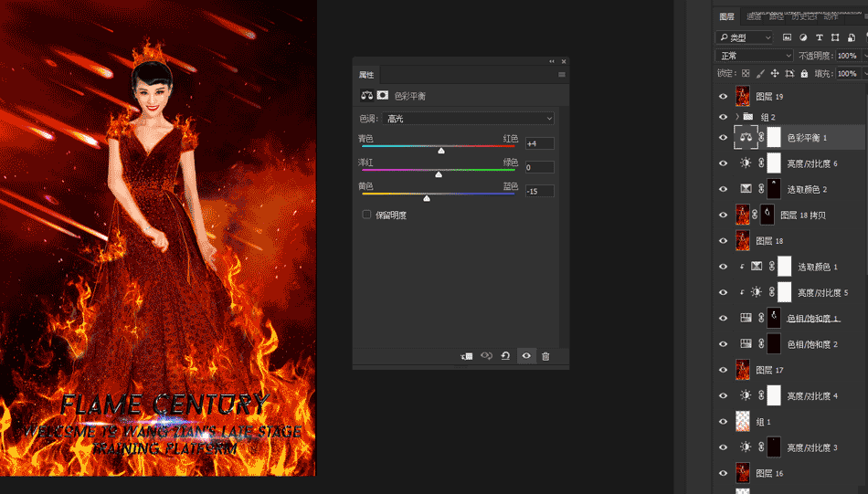Image resolution: width=868 pixels, height=494 pixels.
Task: Filter layers by smart object icon
Action: [852, 37]
